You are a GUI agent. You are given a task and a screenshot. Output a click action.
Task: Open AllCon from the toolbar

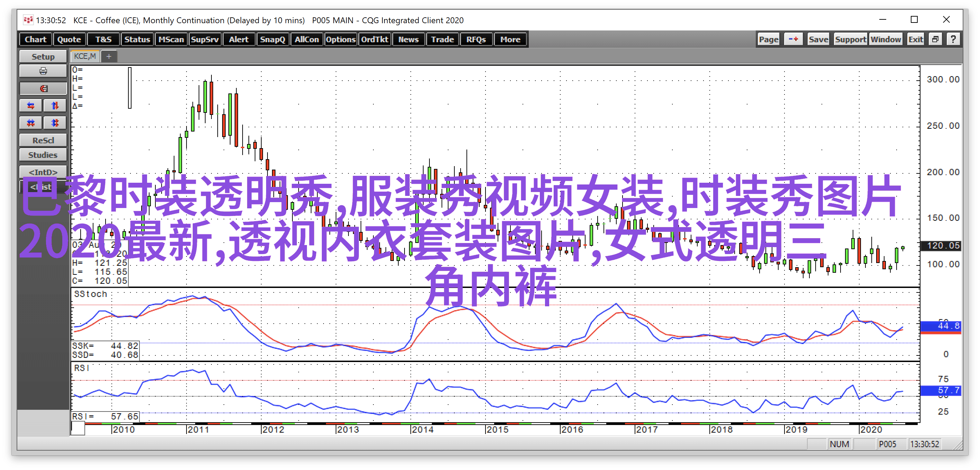307,39
